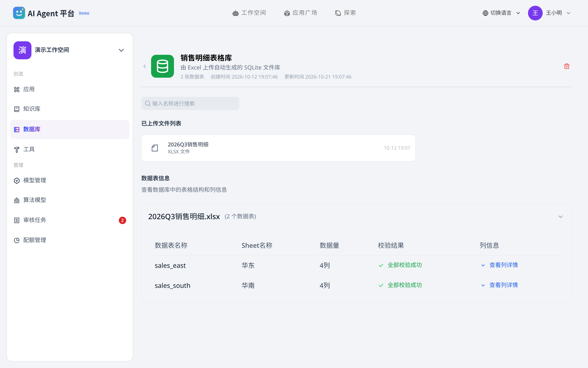Click 全部校验成功 in sales_south row

pyautogui.click(x=400, y=285)
